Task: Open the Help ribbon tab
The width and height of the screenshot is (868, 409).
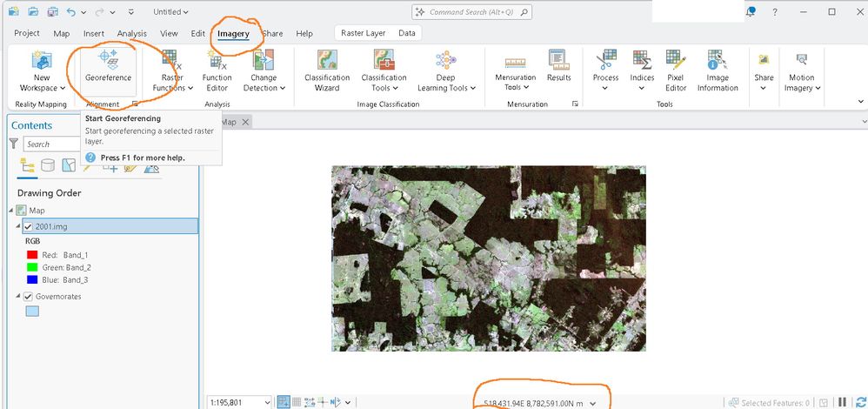Action: tap(304, 33)
